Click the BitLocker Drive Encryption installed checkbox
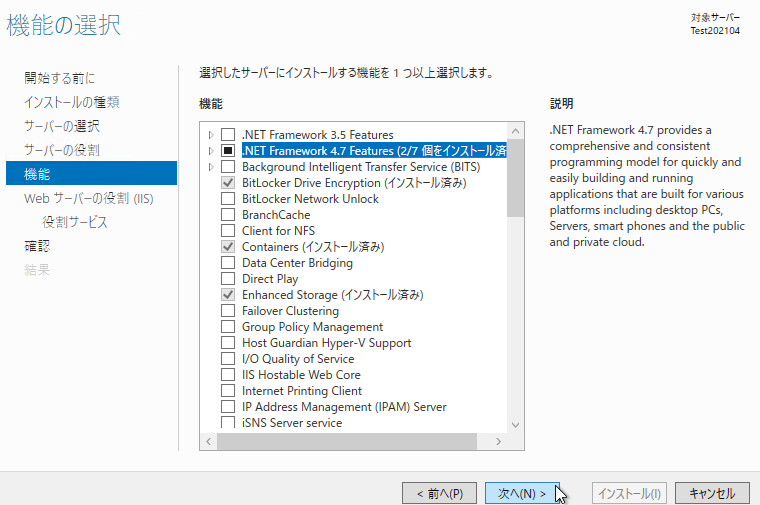Image resolution: width=760 pixels, height=505 pixels. 228,182
